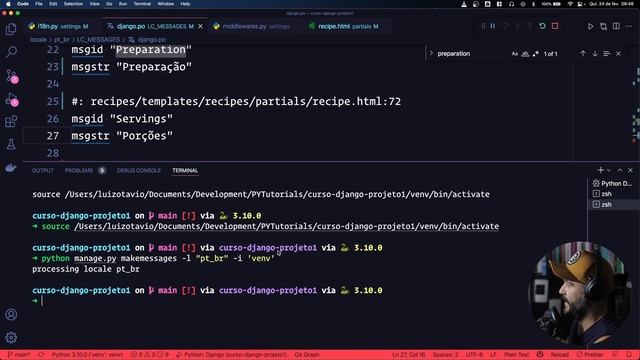Open the Docker view in activity bar
640x360 pixels.
pyautogui.click(x=11, y=167)
